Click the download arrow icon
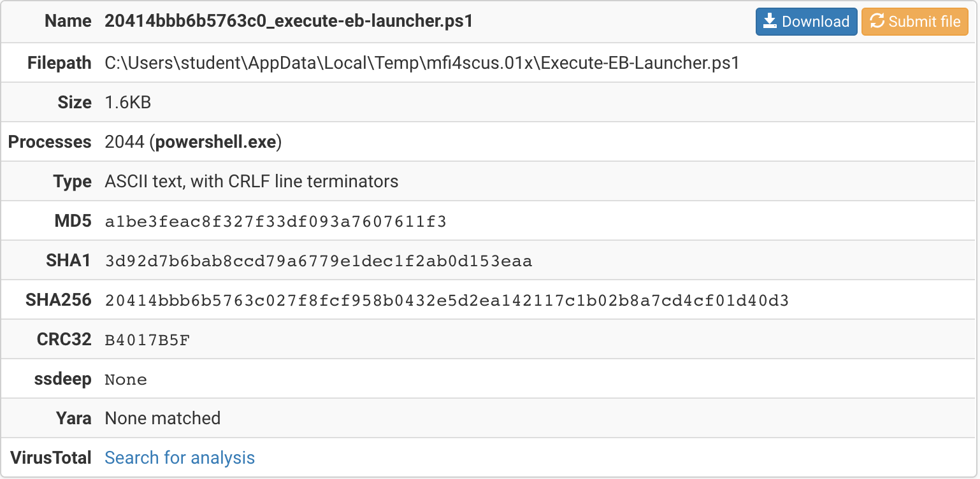The width and height of the screenshot is (980, 479). (x=770, y=22)
